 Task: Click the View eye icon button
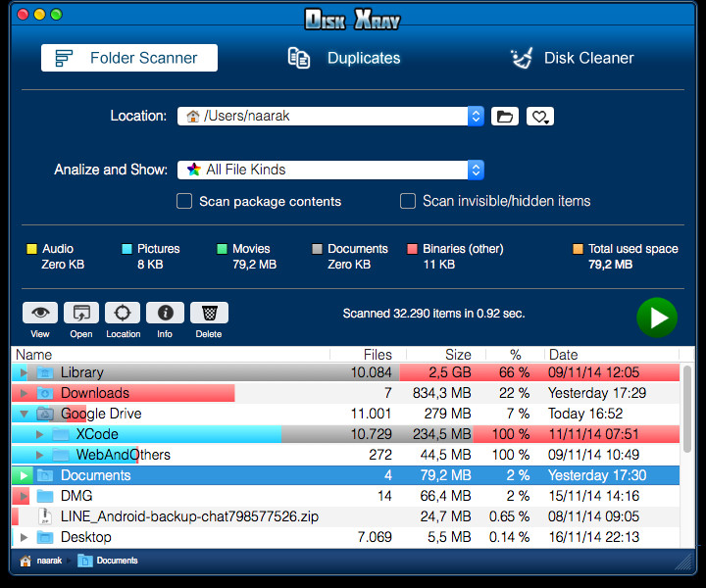[x=40, y=313]
